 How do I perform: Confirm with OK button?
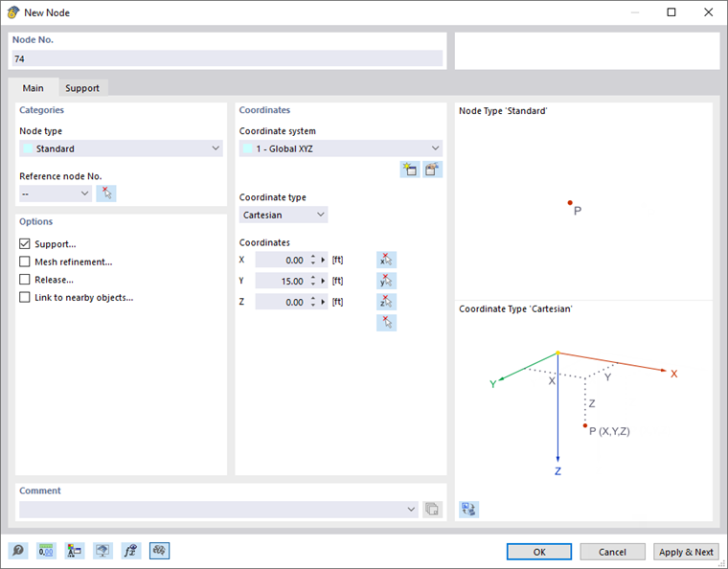(x=539, y=552)
